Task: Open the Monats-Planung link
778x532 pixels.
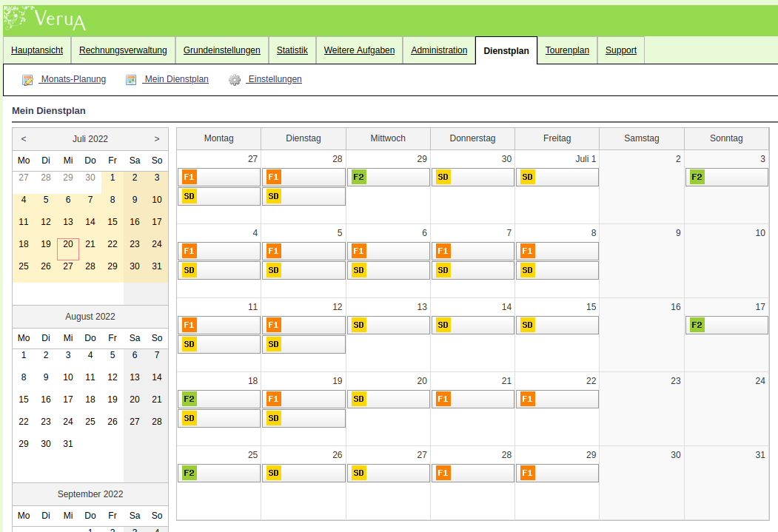Action: click(x=73, y=79)
